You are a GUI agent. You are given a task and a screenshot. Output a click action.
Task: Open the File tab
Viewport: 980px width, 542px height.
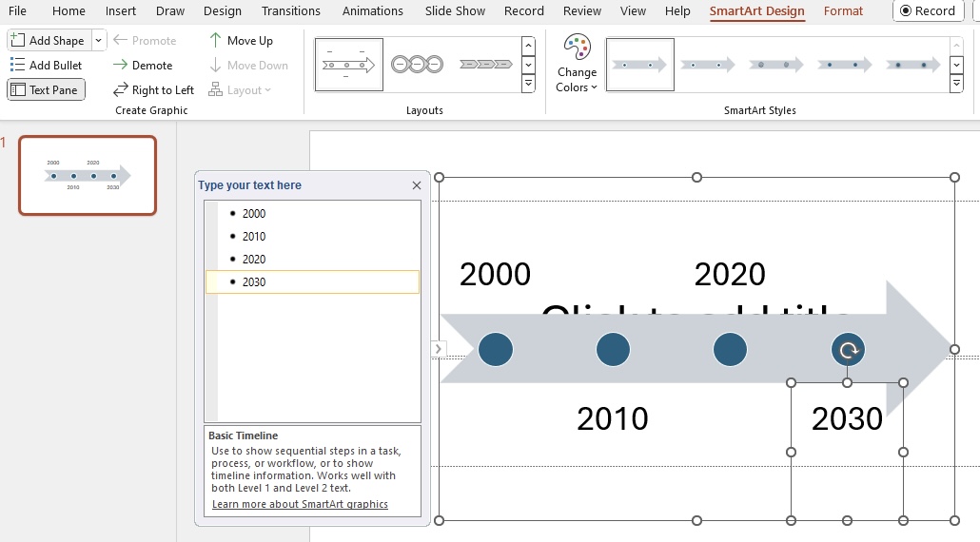pos(17,11)
